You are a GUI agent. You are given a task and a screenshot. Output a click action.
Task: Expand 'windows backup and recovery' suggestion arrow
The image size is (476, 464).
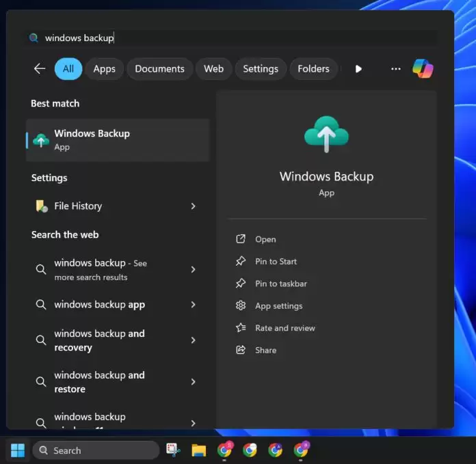click(193, 340)
